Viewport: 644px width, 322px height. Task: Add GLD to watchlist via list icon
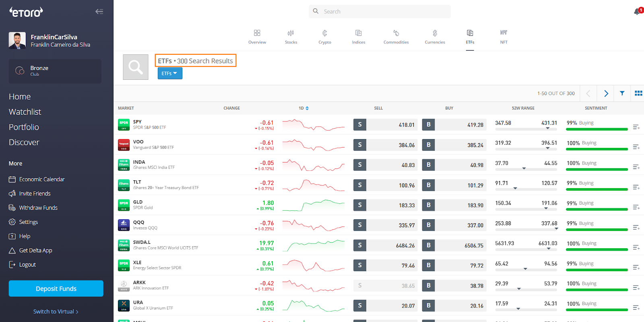[x=636, y=207]
